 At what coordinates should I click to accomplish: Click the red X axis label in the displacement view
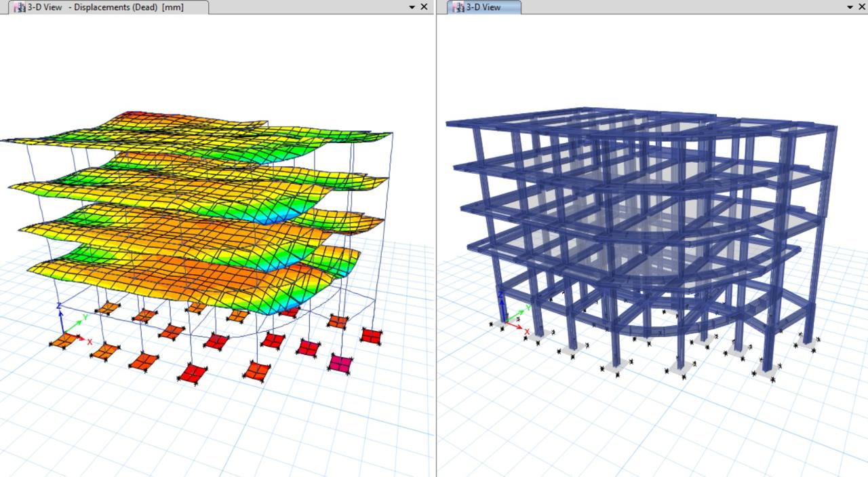coord(90,342)
